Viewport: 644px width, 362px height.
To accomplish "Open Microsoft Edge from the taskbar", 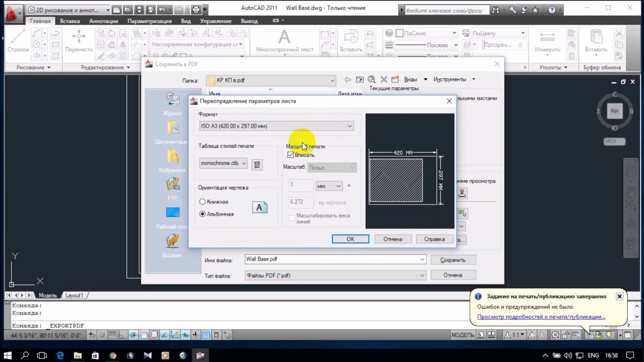I will click(x=60, y=355).
